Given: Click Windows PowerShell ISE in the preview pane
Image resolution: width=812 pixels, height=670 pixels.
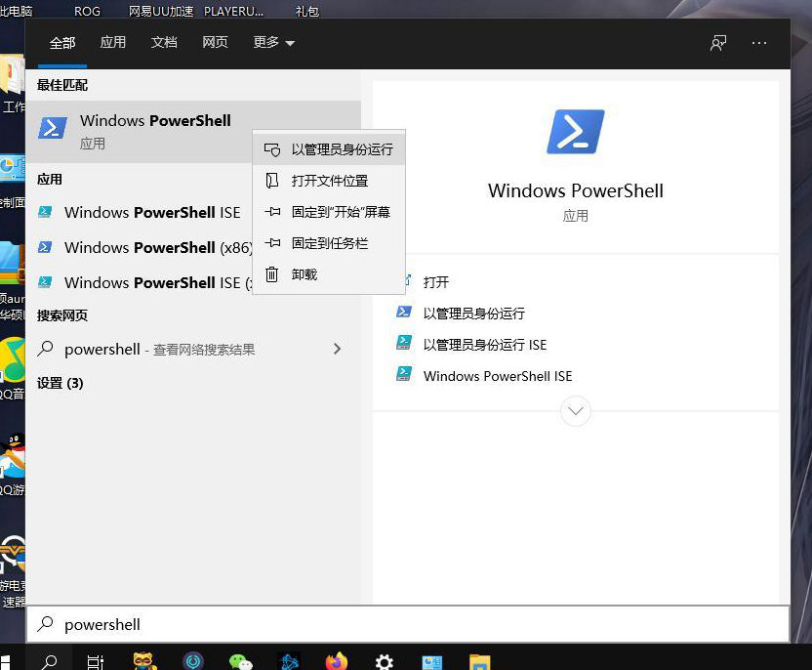Looking at the screenshot, I should click(x=498, y=376).
